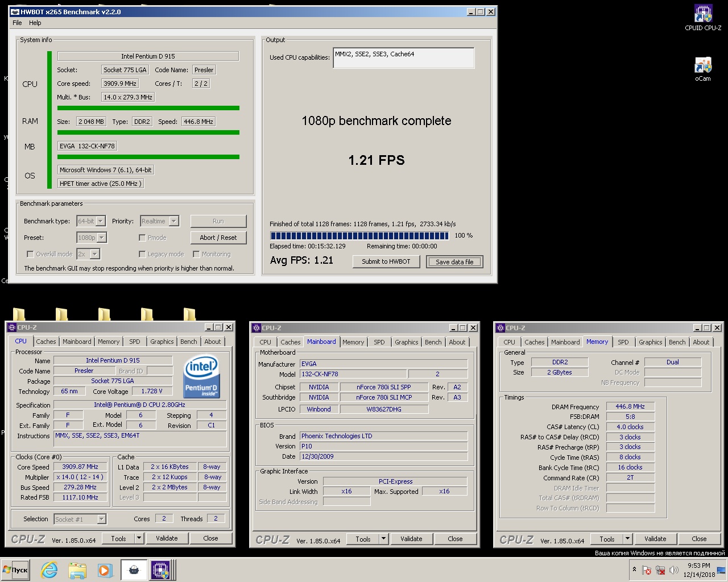Click title bar icon of CPU-Z Mainboard window
The height and width of the screenshot is (582, 728).
click(x=257, y=328)
